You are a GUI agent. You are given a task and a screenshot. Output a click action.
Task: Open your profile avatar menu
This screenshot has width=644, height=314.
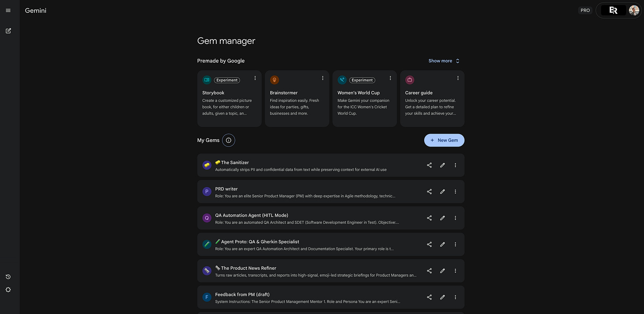634,10
